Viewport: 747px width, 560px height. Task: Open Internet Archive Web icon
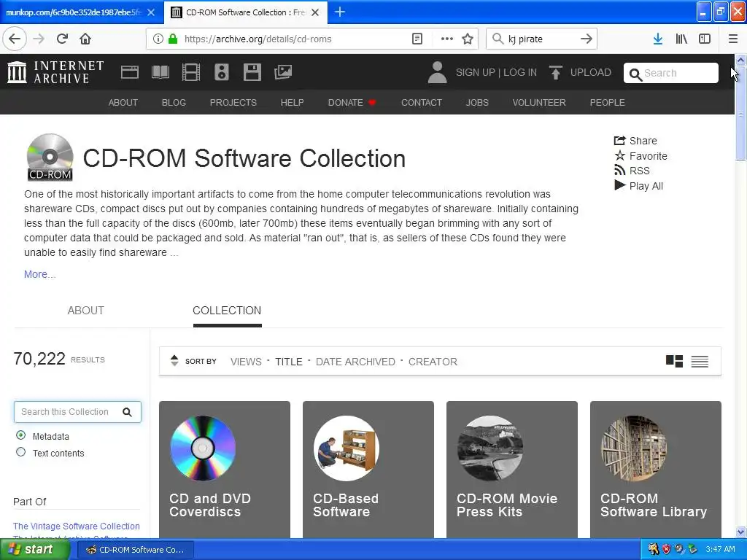[130, 72]
